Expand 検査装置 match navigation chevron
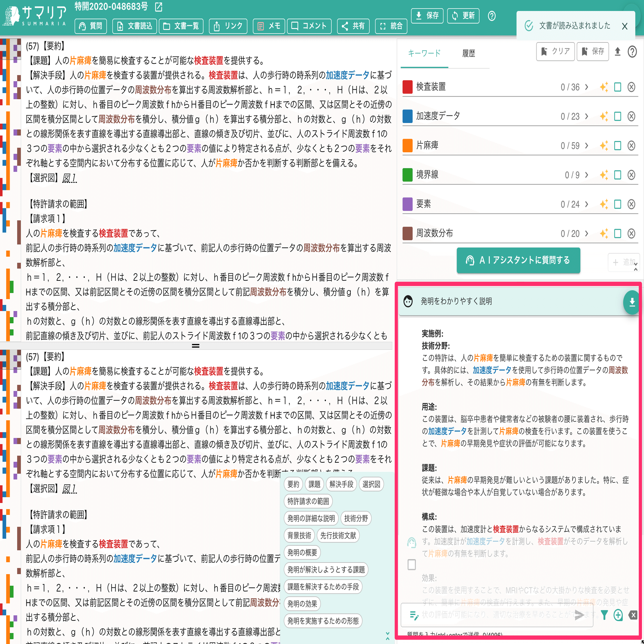644x644 pixels. tap(587, 87)
